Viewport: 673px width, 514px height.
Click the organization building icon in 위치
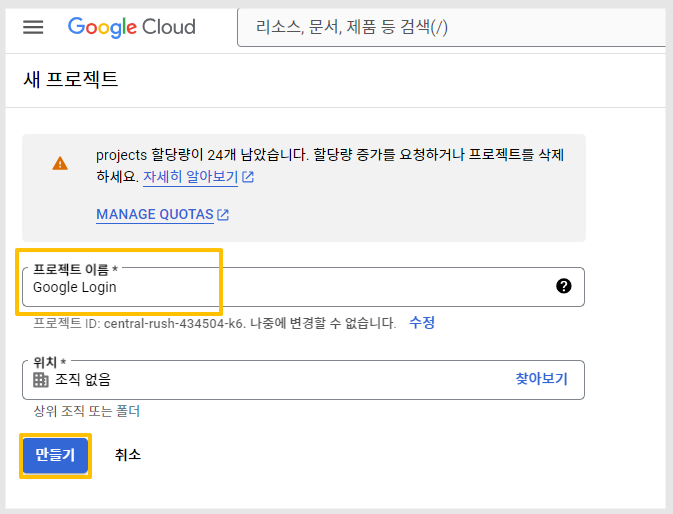(41, 380)
